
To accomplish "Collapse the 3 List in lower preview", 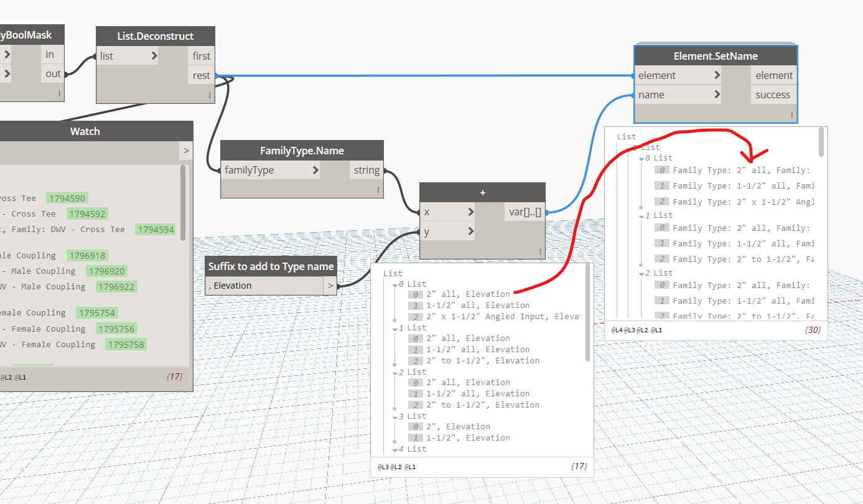I will pos(394,416).
